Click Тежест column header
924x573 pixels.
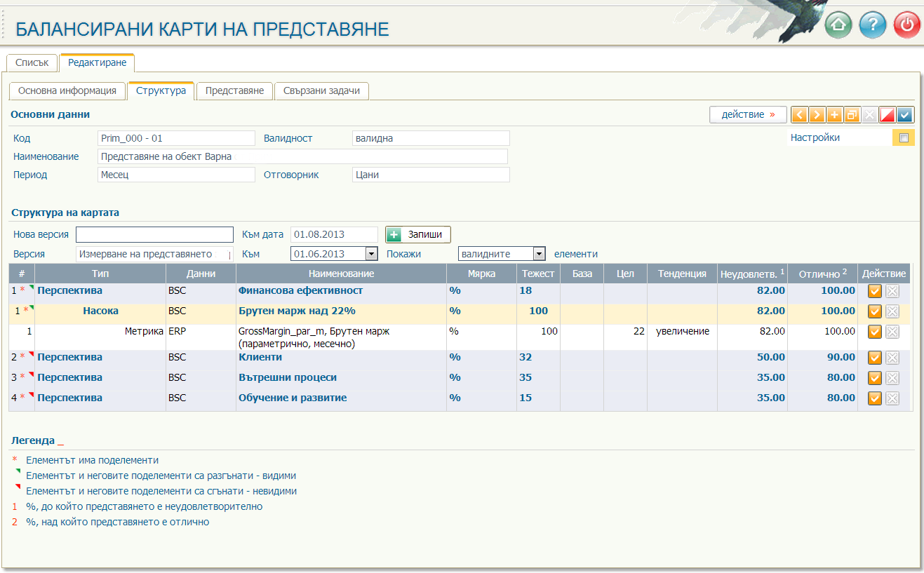pyautogui.click(x=538, y=274)
